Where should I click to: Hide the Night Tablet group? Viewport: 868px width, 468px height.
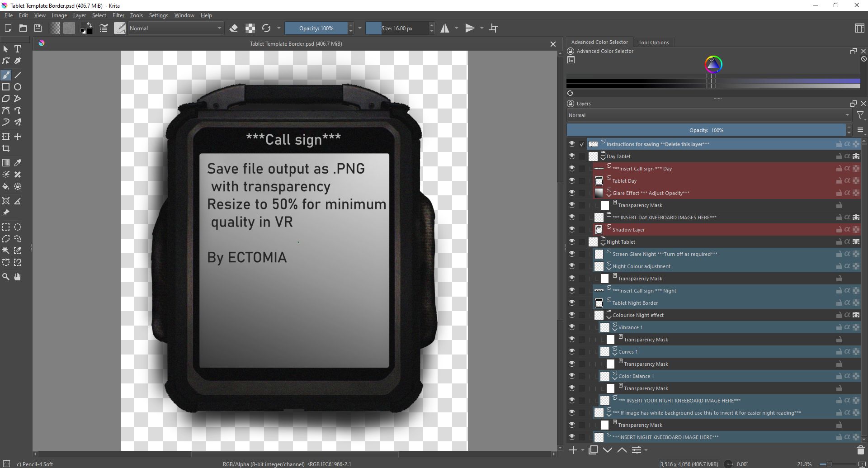[572, 242]
